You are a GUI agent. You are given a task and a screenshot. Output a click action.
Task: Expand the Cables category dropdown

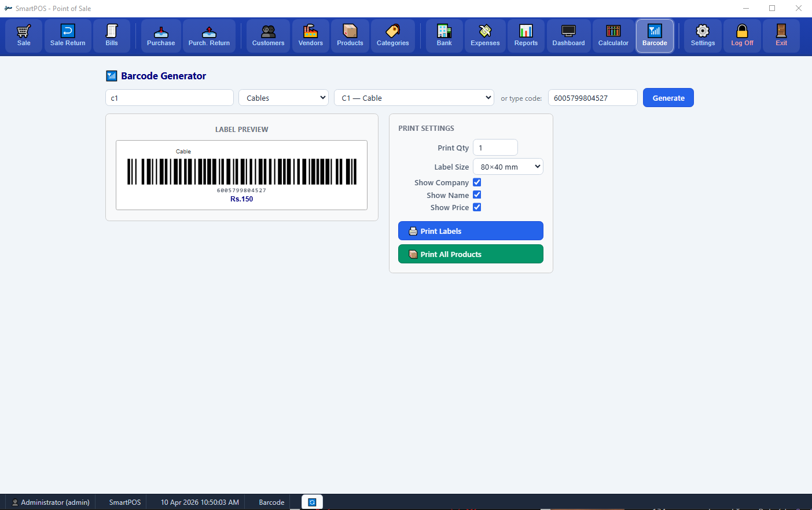(x=284, y=98)
